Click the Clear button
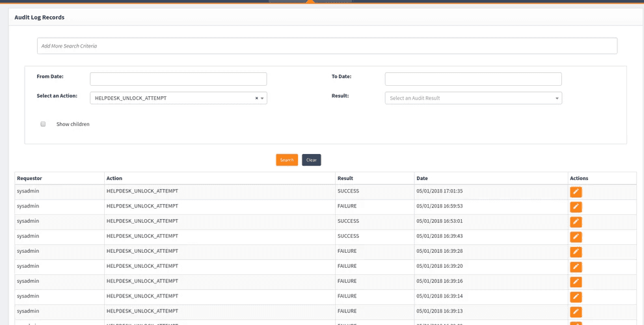 pyautogui.click(x=311, y=160)
